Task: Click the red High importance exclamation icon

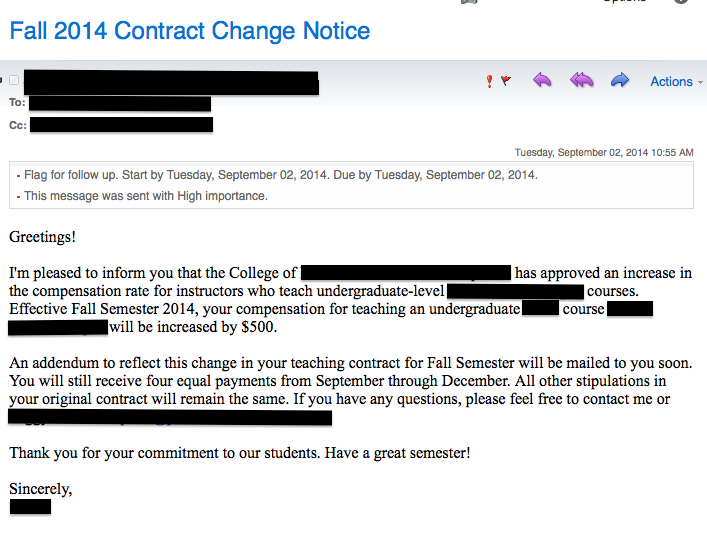Action: point(489,82)
